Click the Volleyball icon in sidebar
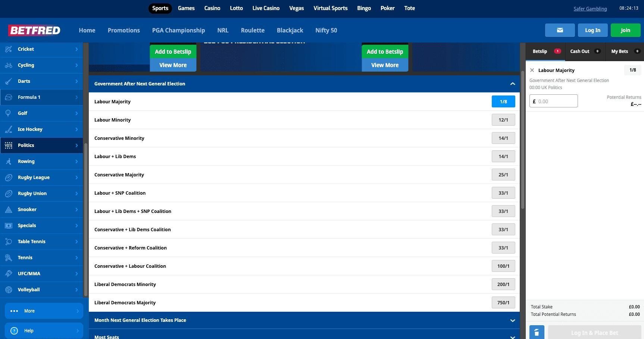The height and width of the screenshot is (339, 644). pyautogui.click(x=9, y=289)
